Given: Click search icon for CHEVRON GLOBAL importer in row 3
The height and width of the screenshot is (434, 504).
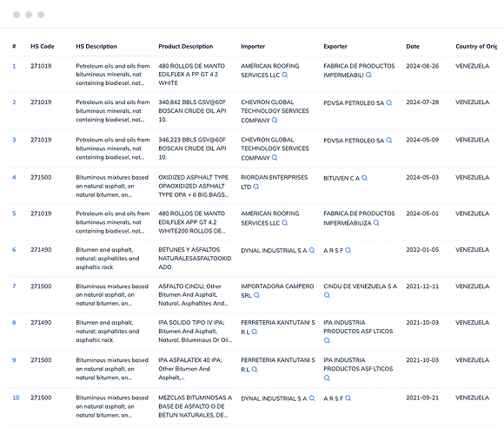Looking at the screenshot, I should pos(275,158).
